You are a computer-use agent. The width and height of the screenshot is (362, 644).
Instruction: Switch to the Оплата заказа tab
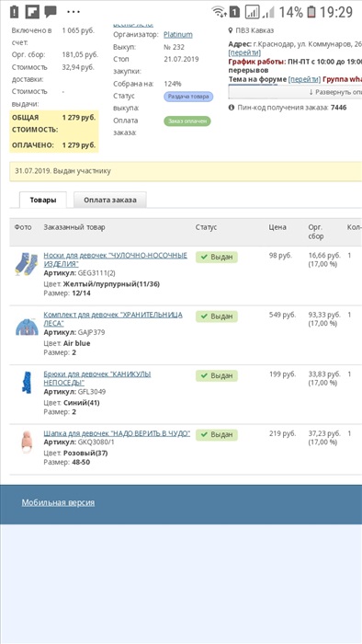click(x=110, y=200)
